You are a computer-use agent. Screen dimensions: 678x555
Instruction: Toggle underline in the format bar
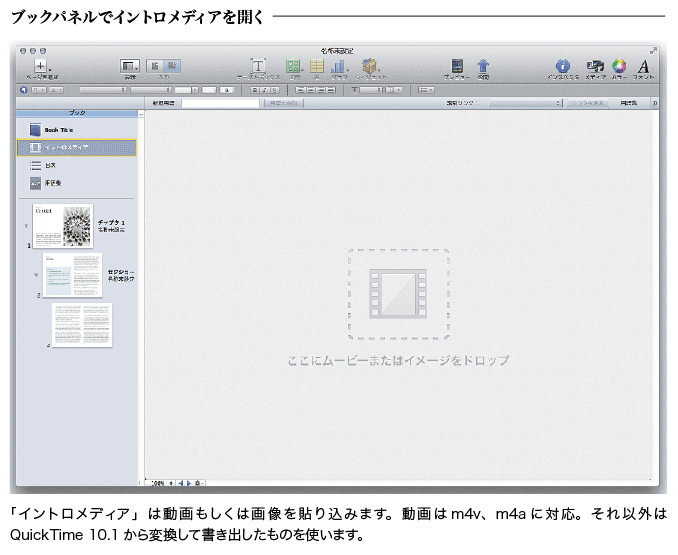274,90
